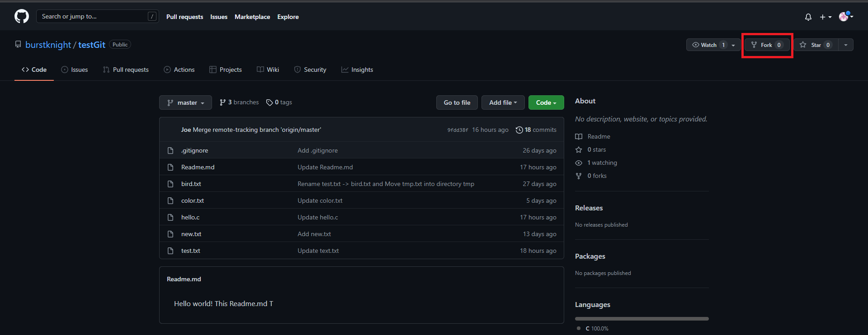The height and width of the screenshot is (335, 868).
Task: Click the branch icon next to 3 branches
Action: coord(222,102)
